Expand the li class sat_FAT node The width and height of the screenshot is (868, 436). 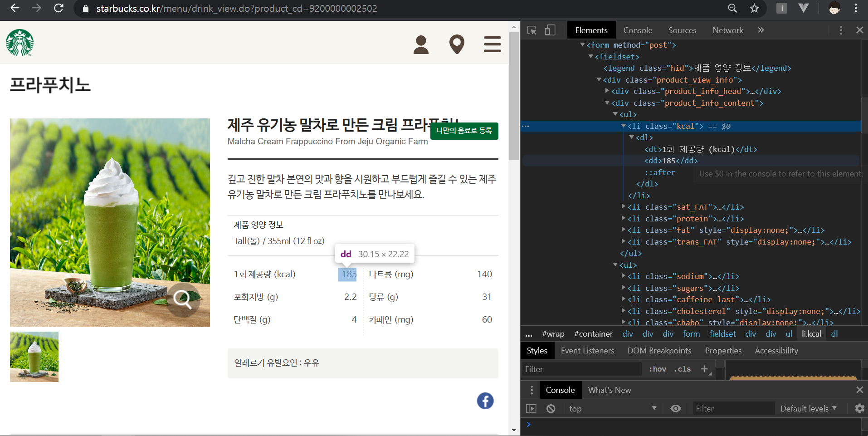(x=624, y=206)
